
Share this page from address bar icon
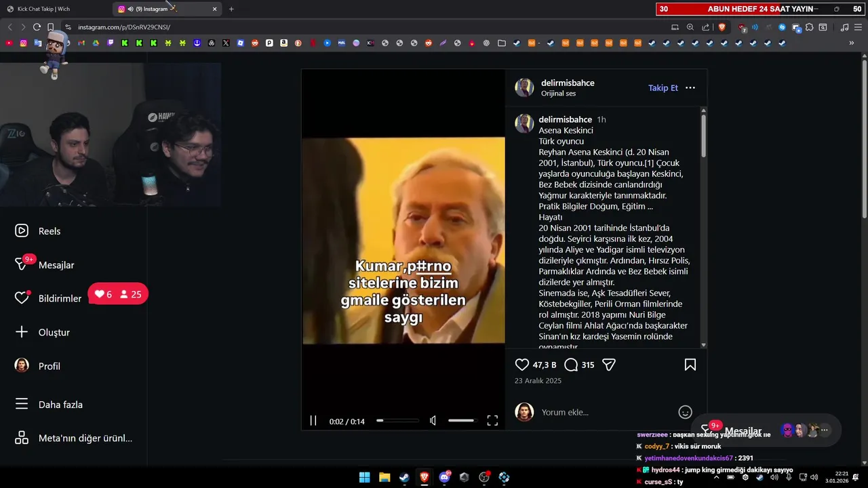pos(706,27)
